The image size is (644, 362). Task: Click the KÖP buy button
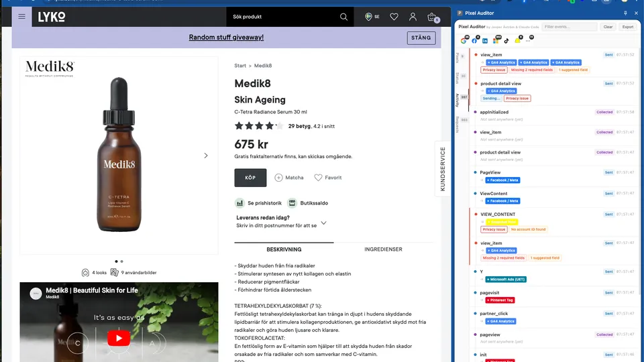tap(250, 178)
